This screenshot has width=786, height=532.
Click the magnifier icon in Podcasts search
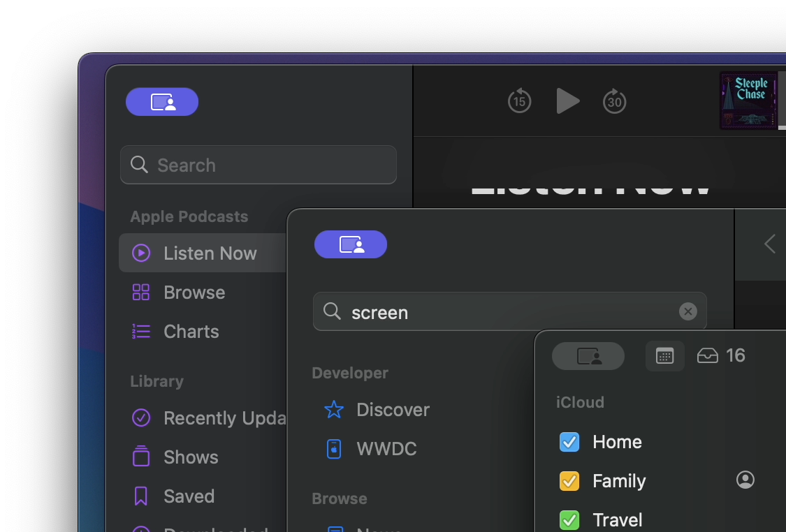coord(139,164)
